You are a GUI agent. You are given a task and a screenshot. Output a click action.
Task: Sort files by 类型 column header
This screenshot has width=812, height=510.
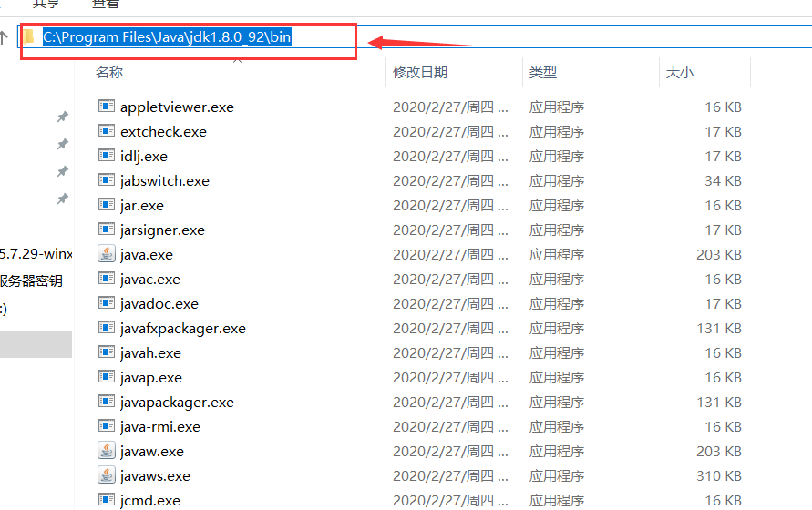click(x=543, y=73)
